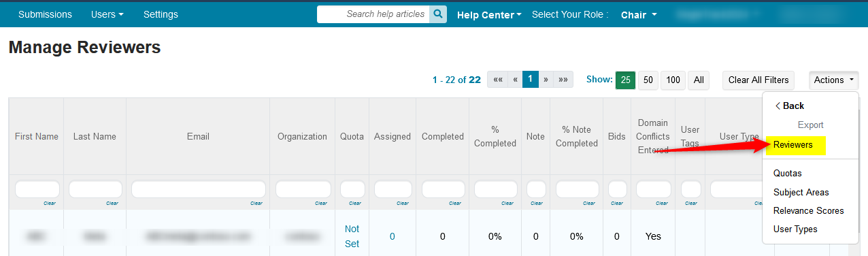Viewport: 868px width, 256px height.
Task: Open the Users dropdown menu
Action: [x=107, y=14]
